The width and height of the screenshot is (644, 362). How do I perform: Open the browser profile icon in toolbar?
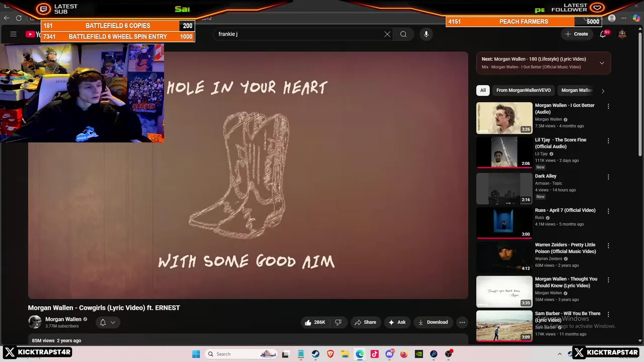coord(612,18)
